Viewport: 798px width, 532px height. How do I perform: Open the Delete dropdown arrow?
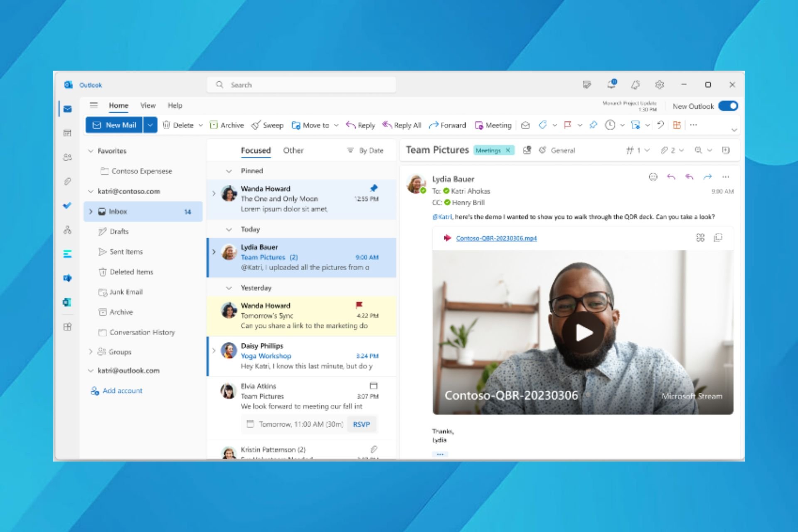click(200, 125)
